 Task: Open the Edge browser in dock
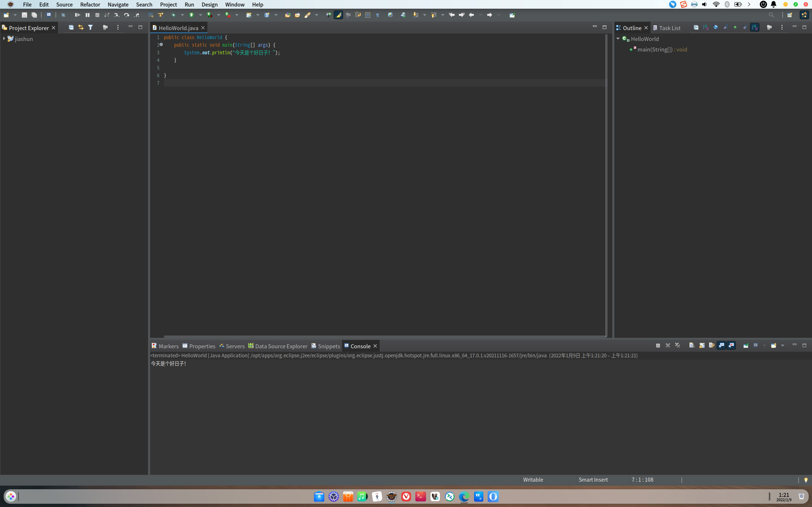[464, 496]
